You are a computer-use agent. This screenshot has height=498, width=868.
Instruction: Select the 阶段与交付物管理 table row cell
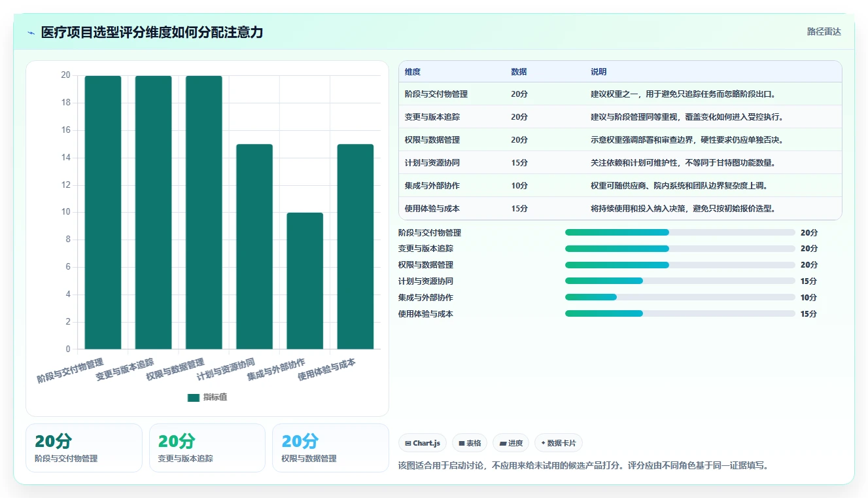coord(436,94)
